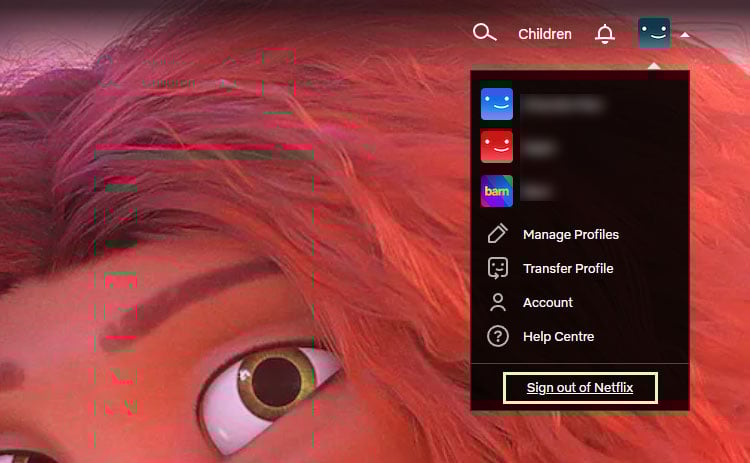Open Account settings entry
Image resolution: width=750 pixels, height=463 pixels.
click(548, 302)
